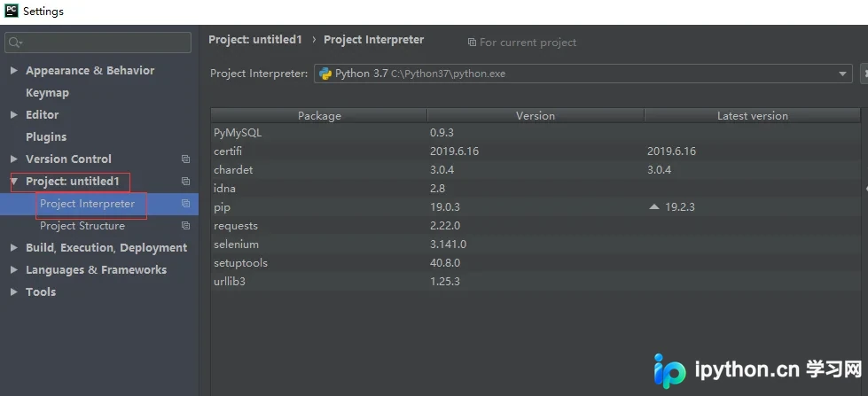Image resolution: width=868 pixels, height=396 pixels.
Task: Click version 1.25.3 cell
Action: [445, 282]
